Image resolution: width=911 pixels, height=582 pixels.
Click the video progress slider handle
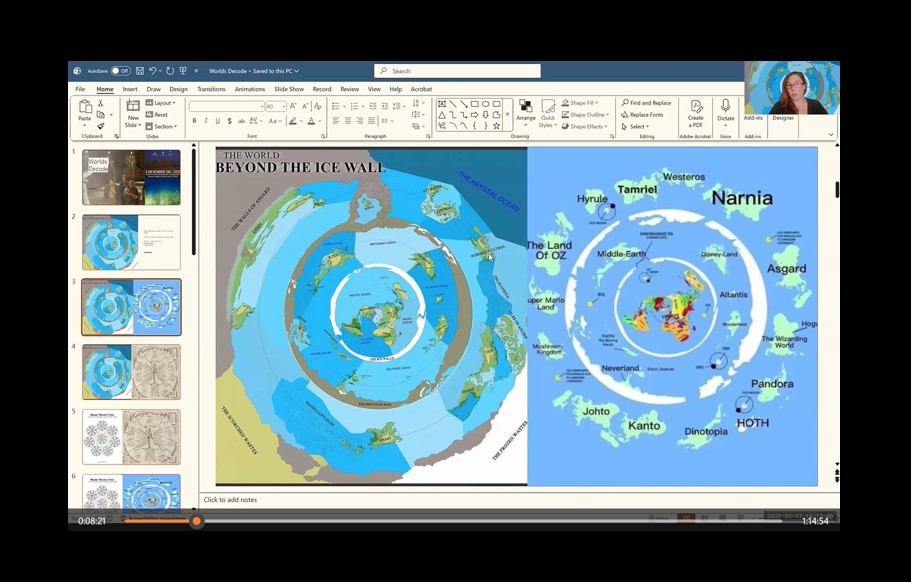(196, 520)
